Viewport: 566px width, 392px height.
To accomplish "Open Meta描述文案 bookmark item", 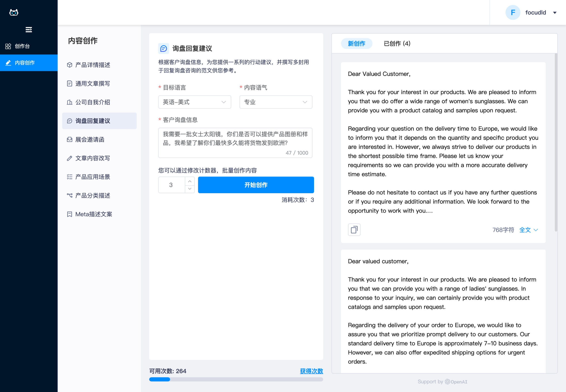I will coord(93,214).
